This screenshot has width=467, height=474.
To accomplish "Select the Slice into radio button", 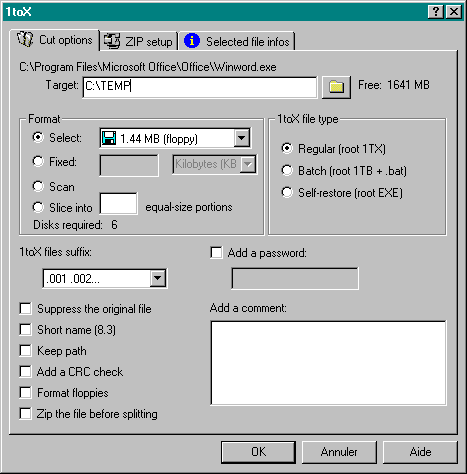I will [38, 207].
